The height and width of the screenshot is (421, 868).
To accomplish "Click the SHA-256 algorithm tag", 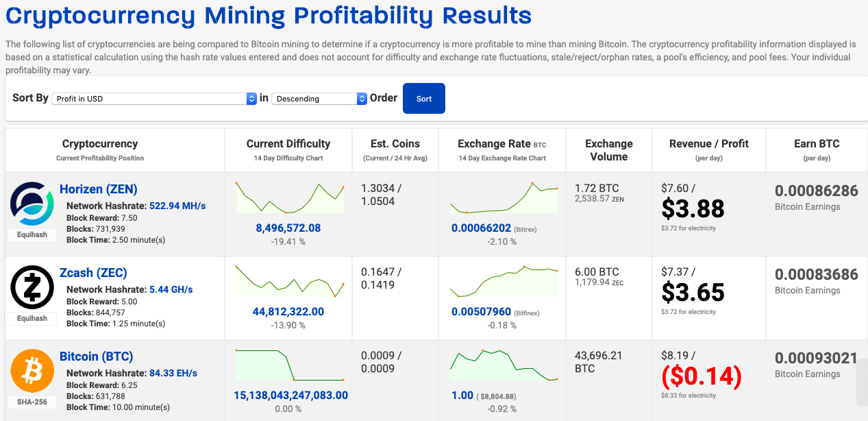I will click(x=32, y=402).
